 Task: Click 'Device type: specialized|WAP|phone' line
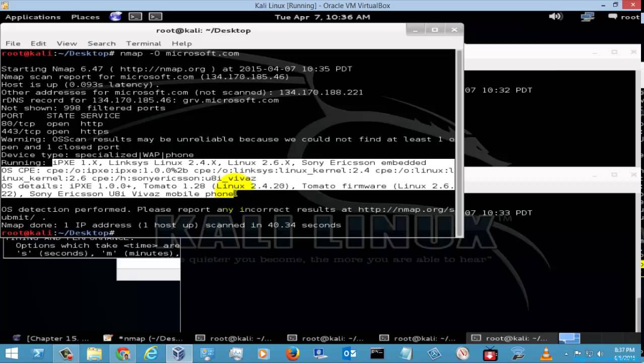coord(97,155)
